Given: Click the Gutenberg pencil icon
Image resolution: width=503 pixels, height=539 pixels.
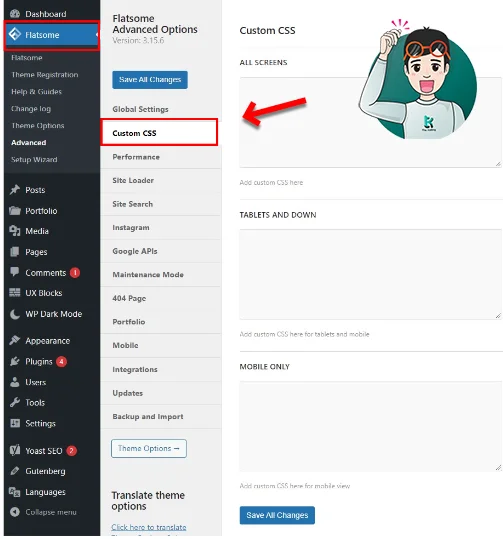Looking at the screenshot, I should coord(15,471).
